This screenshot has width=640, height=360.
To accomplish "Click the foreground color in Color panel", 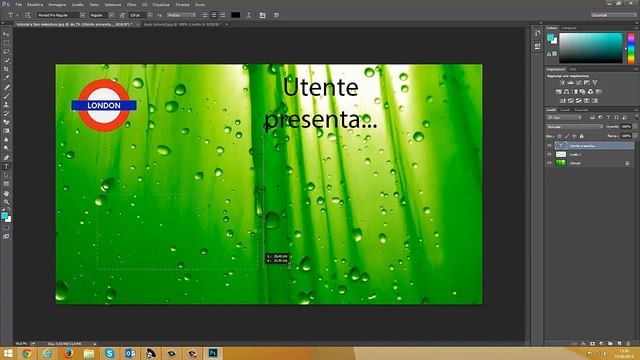I will tap(550, 38).
